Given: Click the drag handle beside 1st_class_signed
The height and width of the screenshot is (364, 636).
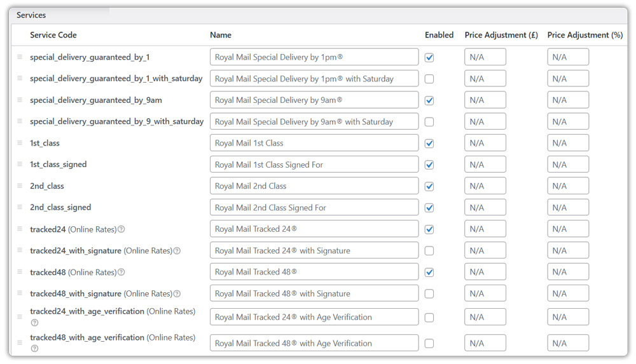Looking at the screenshot, I should (20, 164).
